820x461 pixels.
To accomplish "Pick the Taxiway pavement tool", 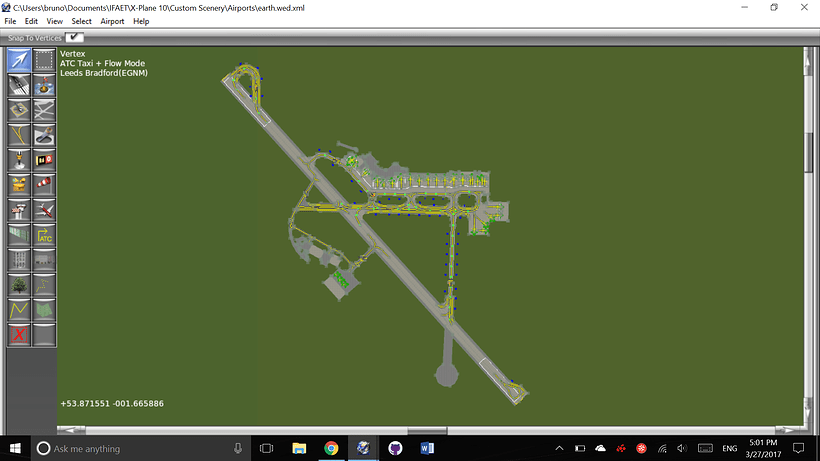I will 44,110.
